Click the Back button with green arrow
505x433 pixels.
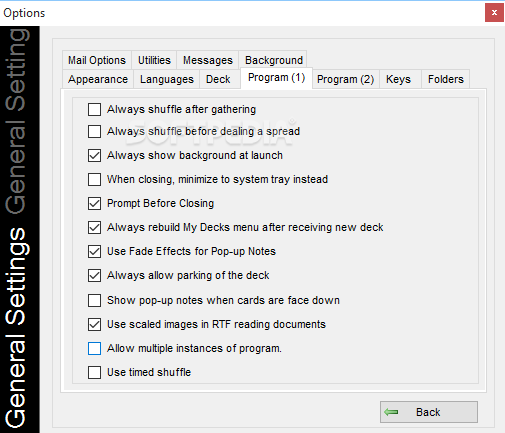(x=429, y=412)
